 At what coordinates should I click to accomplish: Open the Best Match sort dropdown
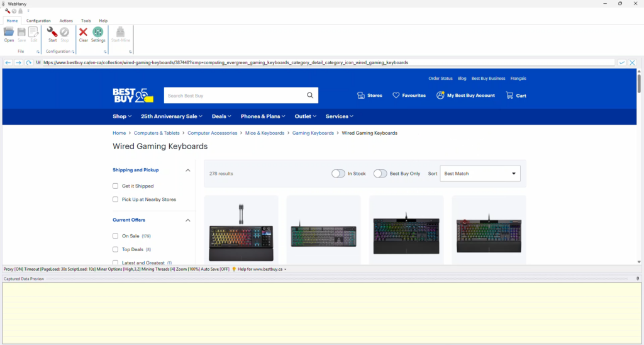(x=480, y=174)
